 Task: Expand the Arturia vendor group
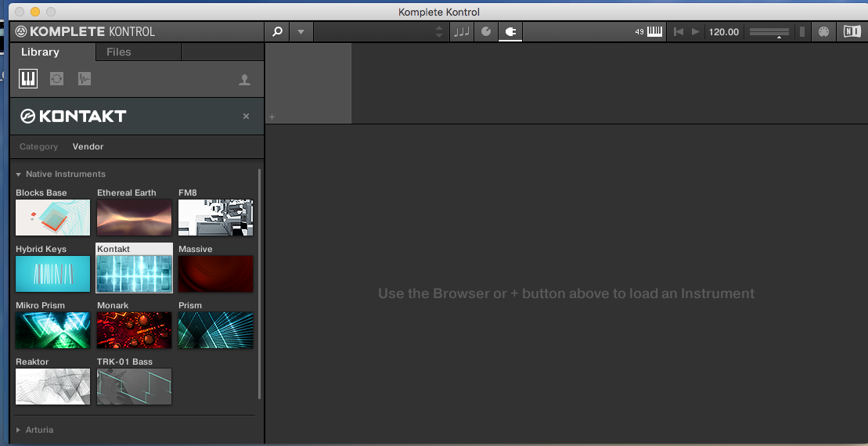18,430
